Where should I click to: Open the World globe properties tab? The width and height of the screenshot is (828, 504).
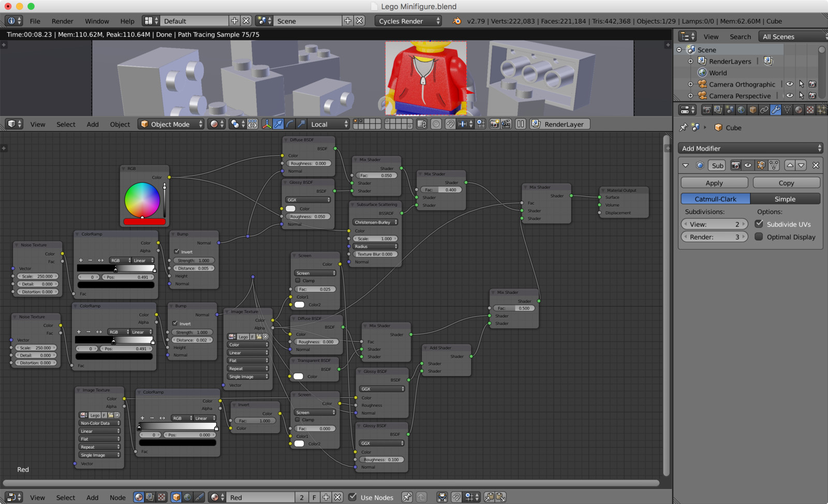coord(741,110)
